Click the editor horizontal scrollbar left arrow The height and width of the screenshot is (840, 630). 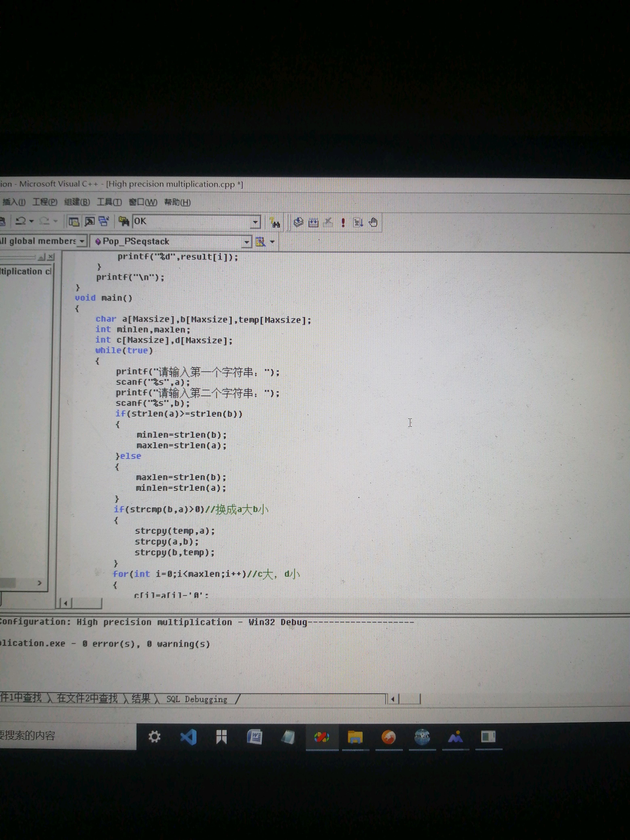click(65, 603)
